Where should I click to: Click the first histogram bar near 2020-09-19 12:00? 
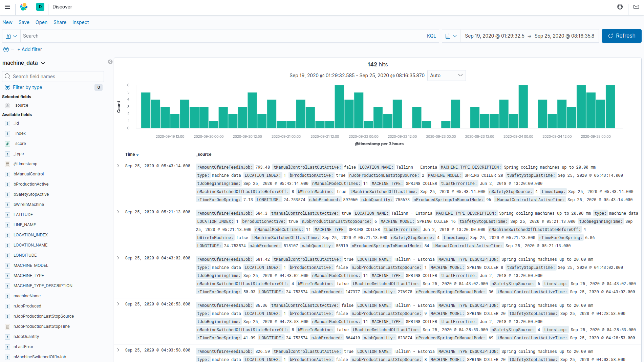tap(146, 110)
